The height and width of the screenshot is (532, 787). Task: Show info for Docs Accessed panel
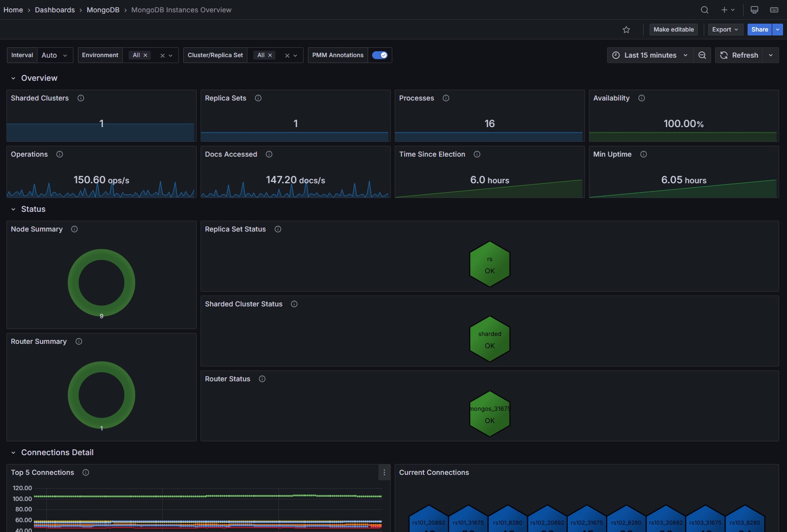click(269, 154)
